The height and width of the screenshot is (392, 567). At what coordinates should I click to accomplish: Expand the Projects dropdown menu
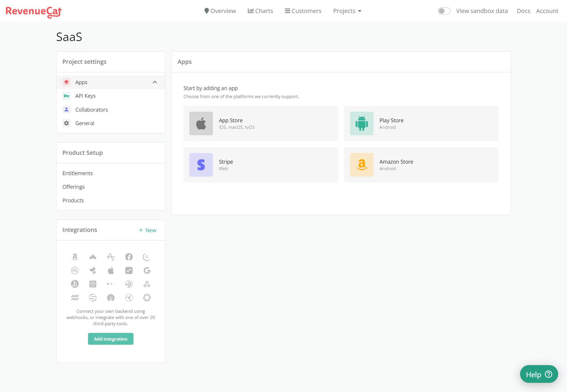click(347, 11)
